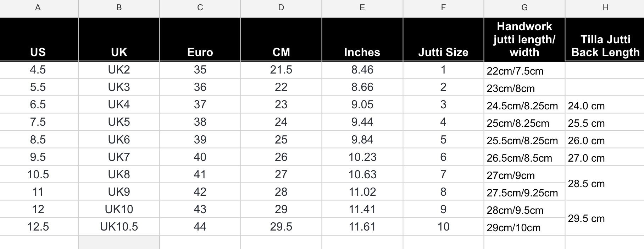Select the cell with 22cm/7.5cm
Viewport: 644px width, 249px height.
click(524, 70)
